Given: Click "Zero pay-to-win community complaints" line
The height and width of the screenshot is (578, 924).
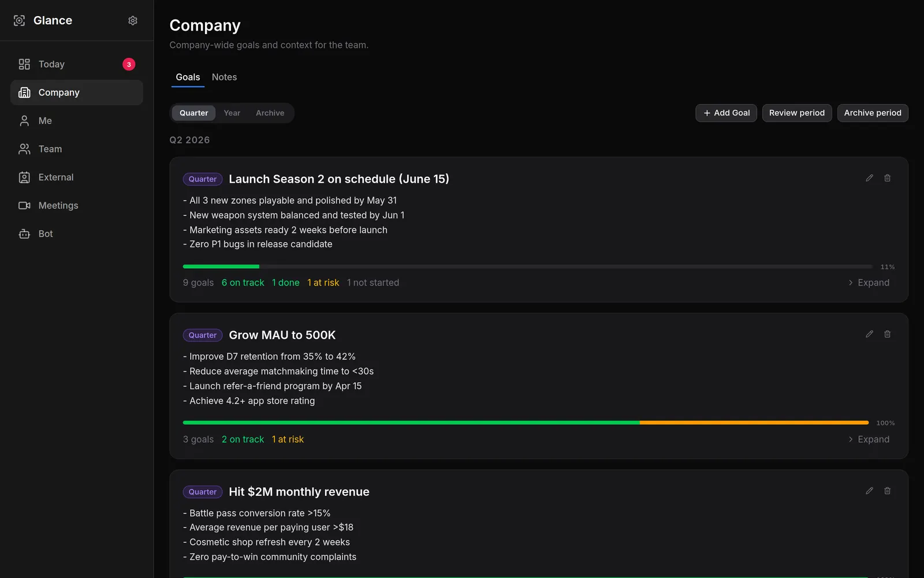Looking at the screenshot, I should pyautogui.click(x=270, y=557).
